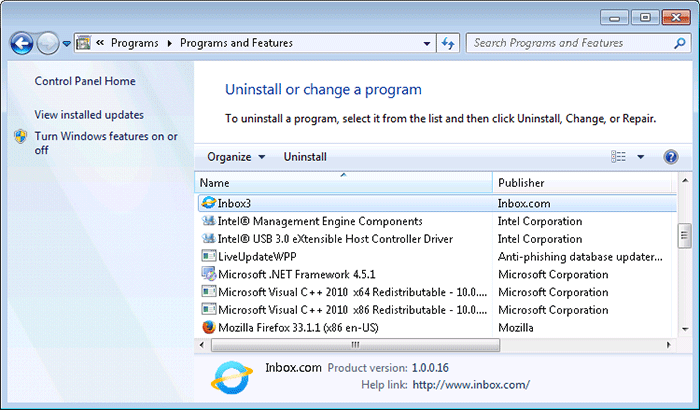The width and height of the screenshot is (700, 410).
Task: Click the Back navigation arrow button
Action: (22, 44)
